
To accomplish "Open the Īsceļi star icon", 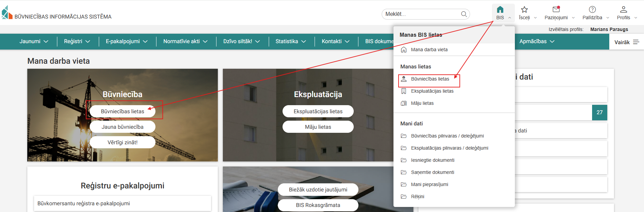I will (x=524, y=9).
